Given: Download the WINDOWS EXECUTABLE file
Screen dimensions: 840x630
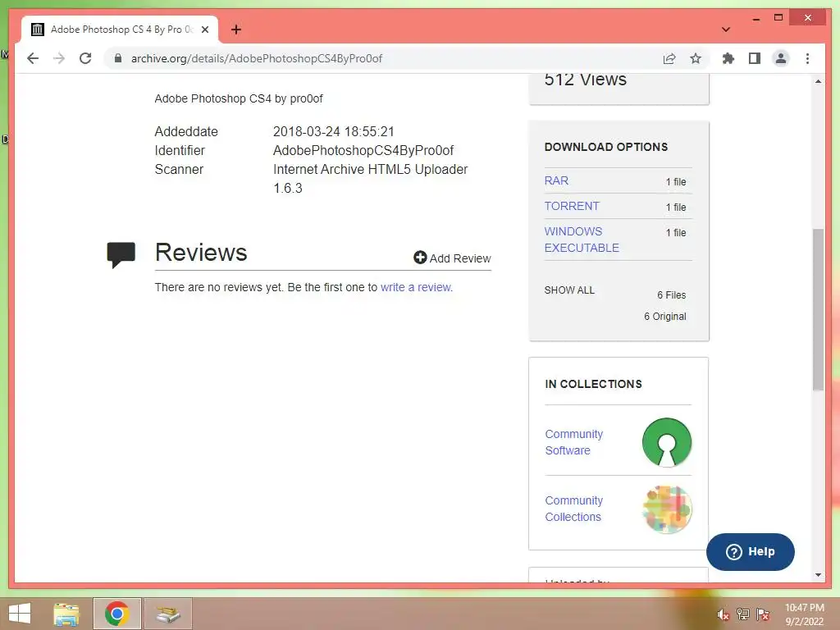Looking at the screenshot, I should (x=582, y=240).
